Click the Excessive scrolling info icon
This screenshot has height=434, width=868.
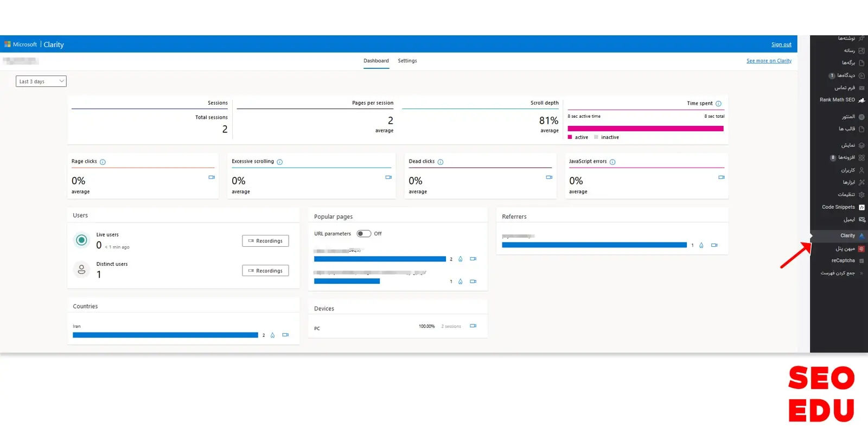(x=280, y=162)
